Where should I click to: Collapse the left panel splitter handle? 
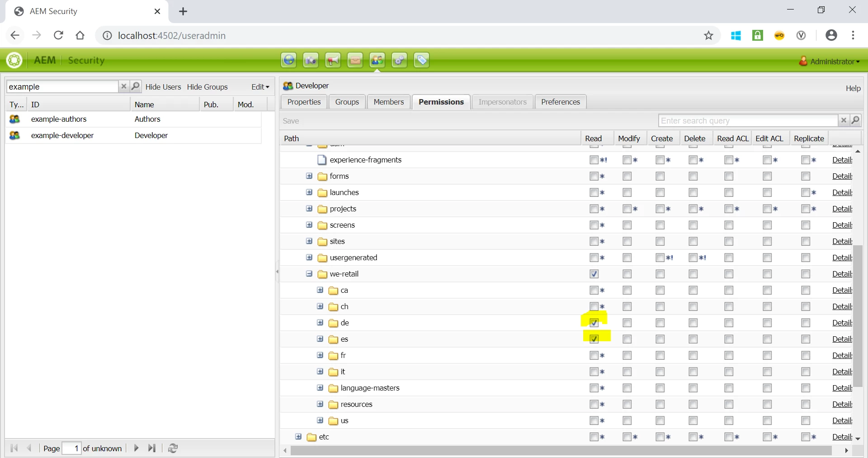click(277, 272)
